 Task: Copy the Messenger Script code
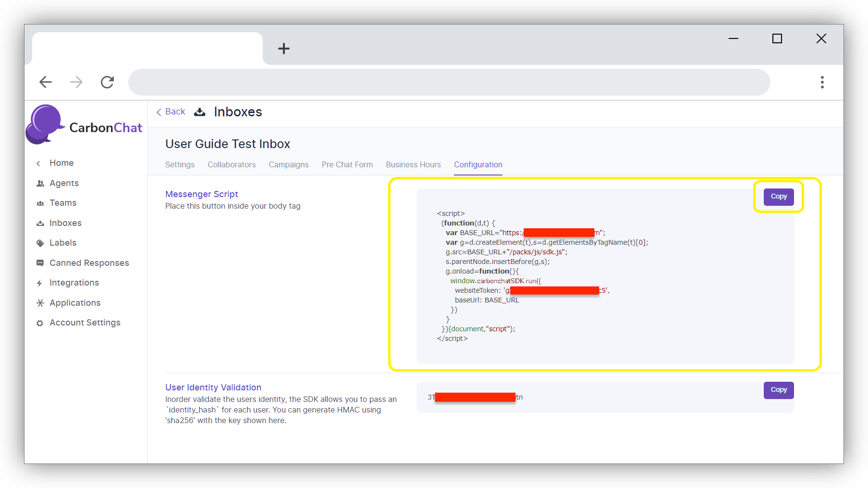point(778,197)
